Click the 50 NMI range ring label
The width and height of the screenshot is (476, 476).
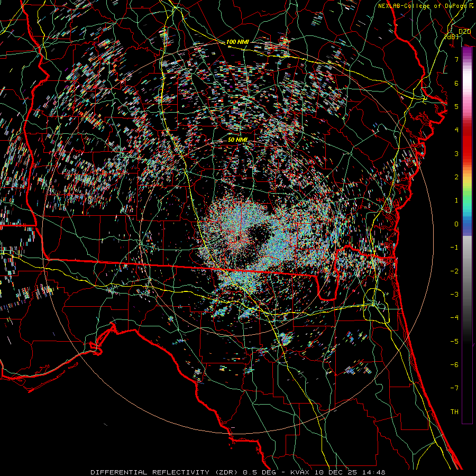click(237, 140)
